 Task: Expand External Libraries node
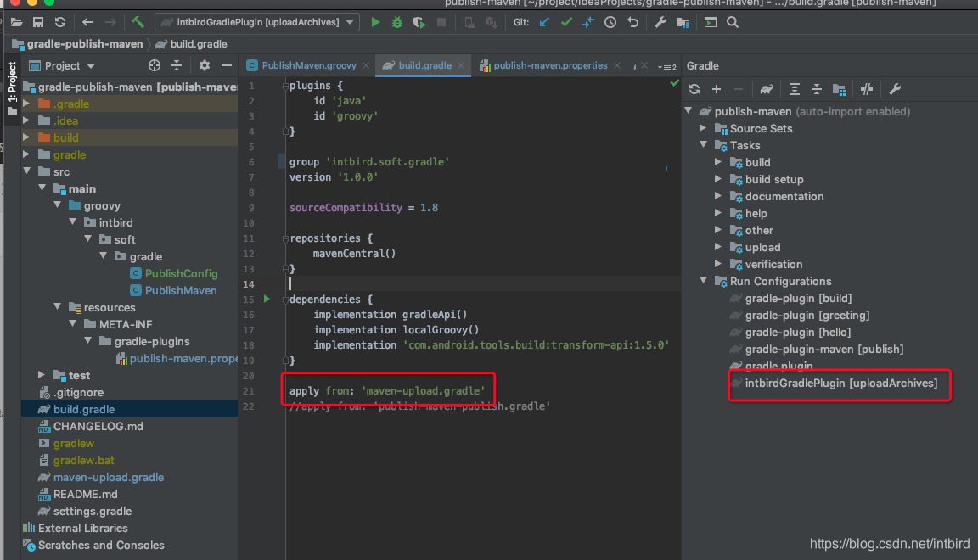click(83, 528)
